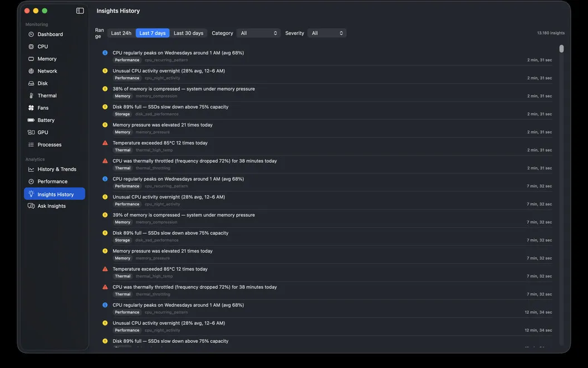This screenshot has height=368, width=588.
Task: Open 'Memory pressure was elevated' insight at 7 min
Action: coord(327,254)
